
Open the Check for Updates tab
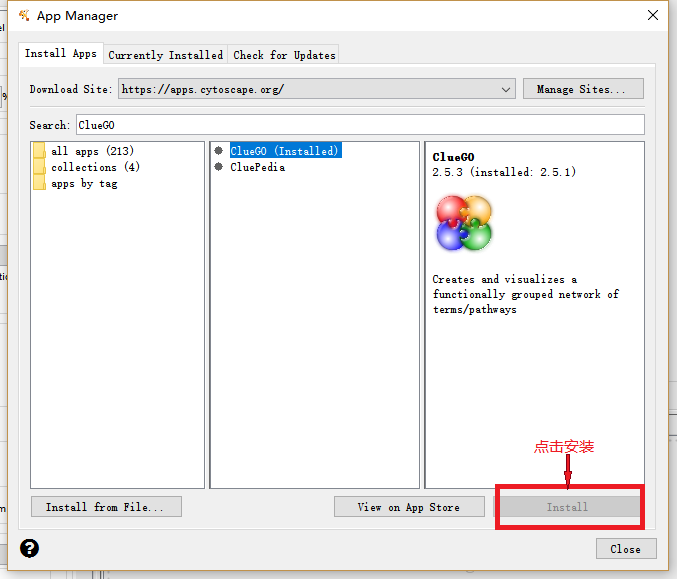tap(284, 55)
